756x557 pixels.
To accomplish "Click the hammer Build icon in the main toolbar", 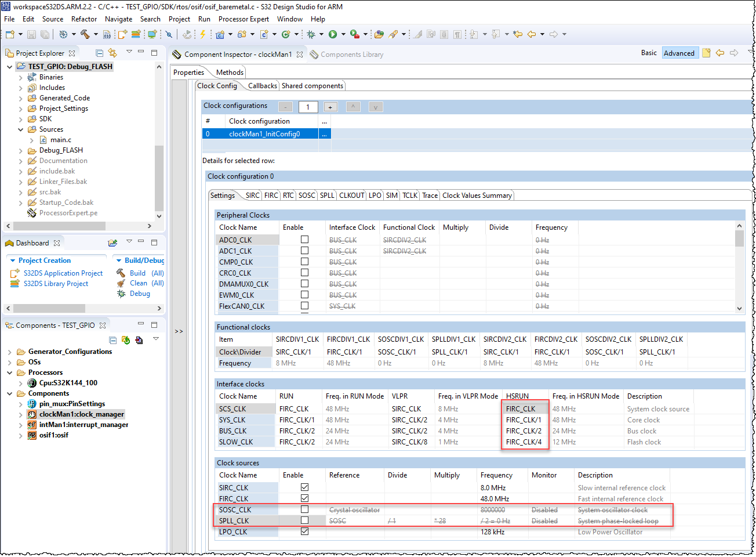I will pyautogui.click(x=85, y=34).
